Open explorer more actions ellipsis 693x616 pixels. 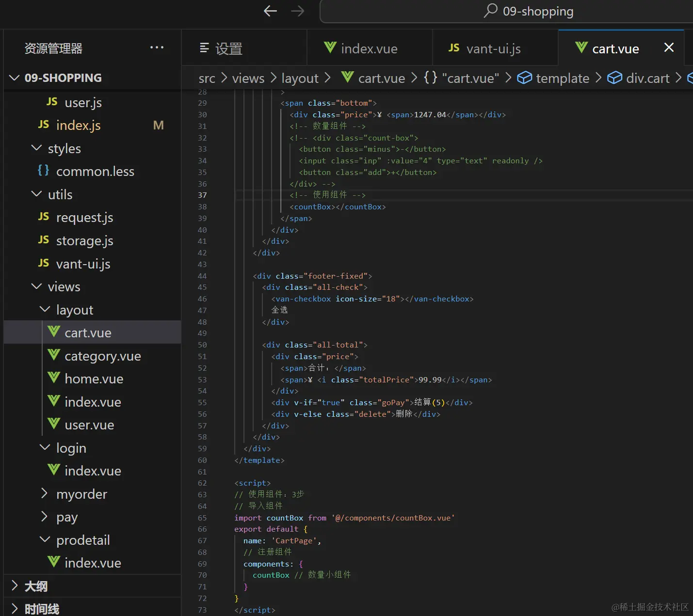(157, 47)
